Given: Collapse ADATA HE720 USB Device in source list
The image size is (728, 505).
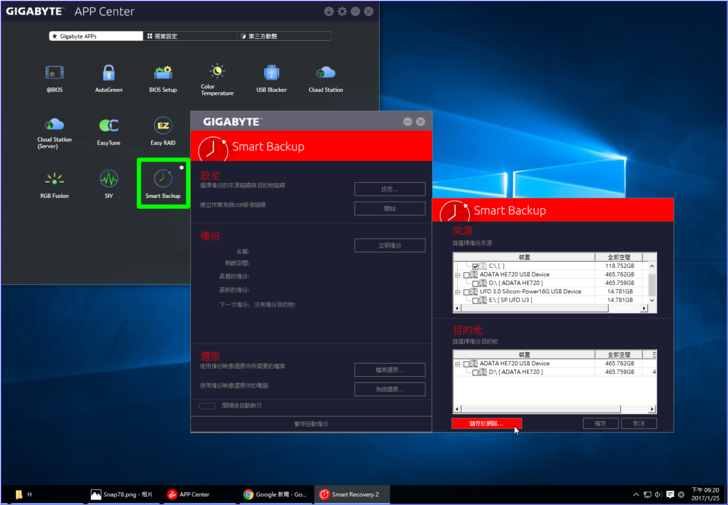Looking at the screenshot, I should pyautogui.click(x=458, y=274).
